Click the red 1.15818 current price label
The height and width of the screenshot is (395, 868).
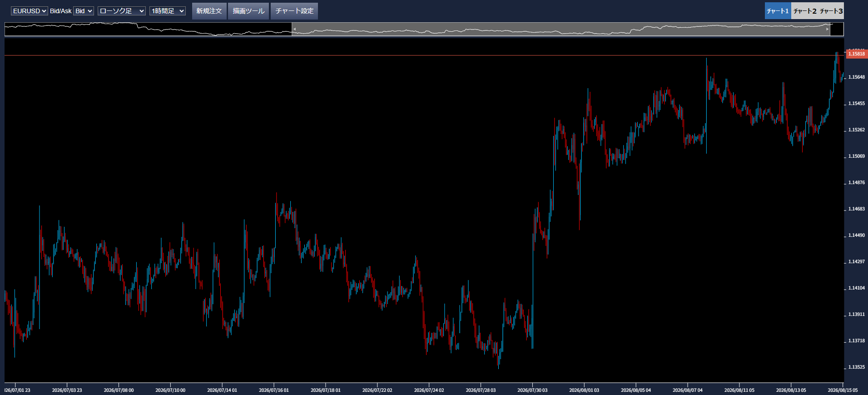click(856, 54)
